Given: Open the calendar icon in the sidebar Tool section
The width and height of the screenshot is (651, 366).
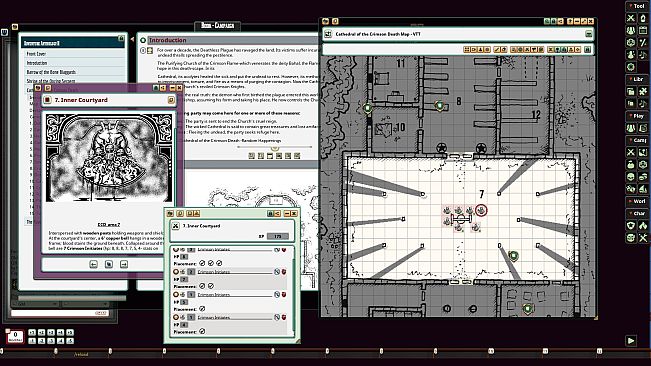Looking at the screenshot, I should click(643, 30).
